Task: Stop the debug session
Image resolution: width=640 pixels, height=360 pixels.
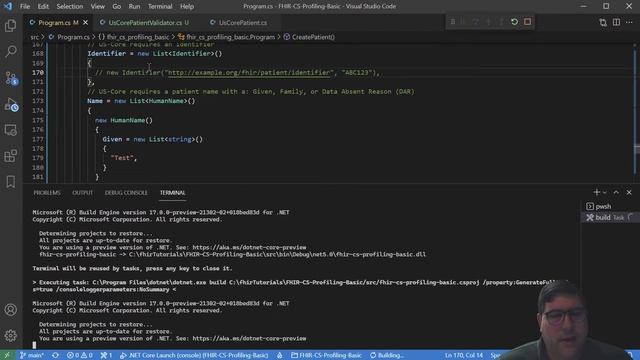Action: click(x=527, y=22)
